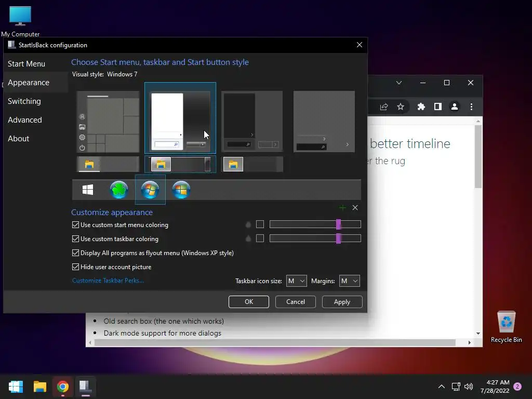Toggle Use custom start menu coloring

pos(120,224)
